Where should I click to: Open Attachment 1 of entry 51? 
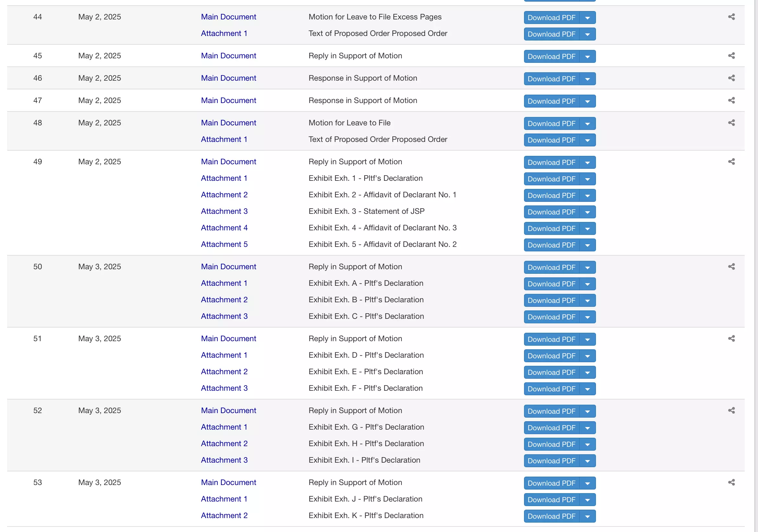[x=224, y=355]
